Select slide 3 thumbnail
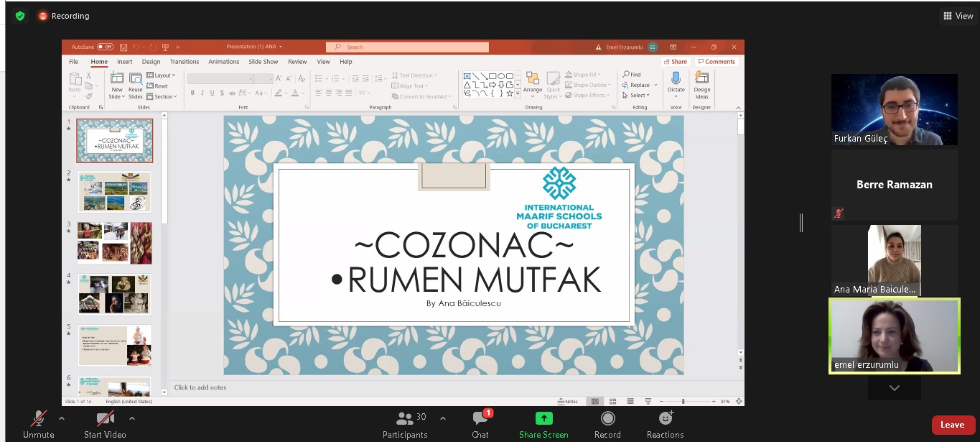 (115, 243)
